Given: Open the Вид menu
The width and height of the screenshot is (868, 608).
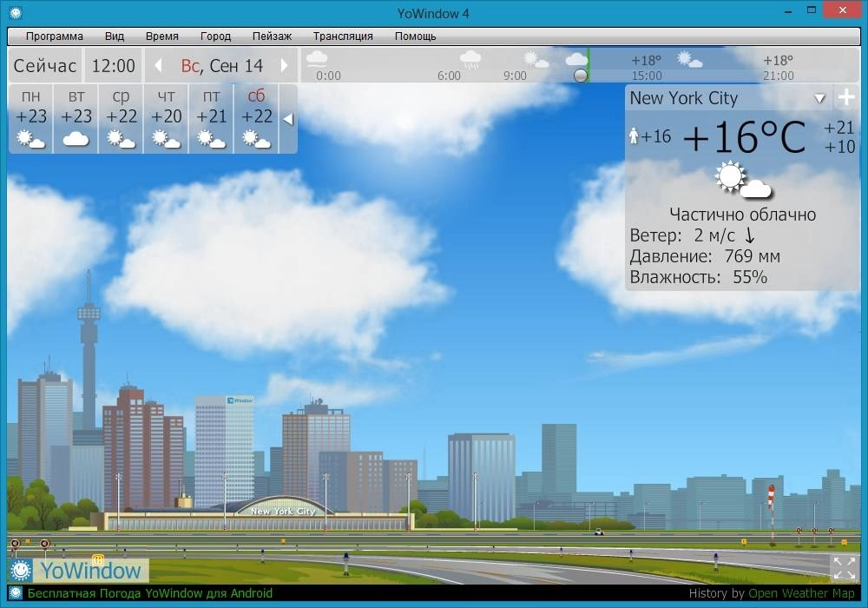Looking at the screenshot, I should [x=114, y=36].
